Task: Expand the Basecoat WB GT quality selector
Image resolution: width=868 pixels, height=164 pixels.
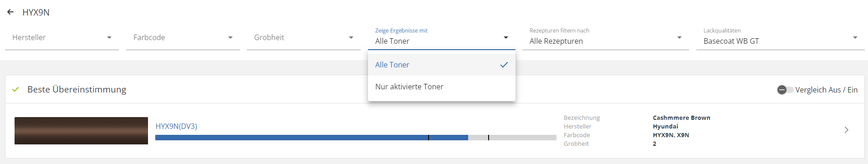Action: [x=781, y=38]
